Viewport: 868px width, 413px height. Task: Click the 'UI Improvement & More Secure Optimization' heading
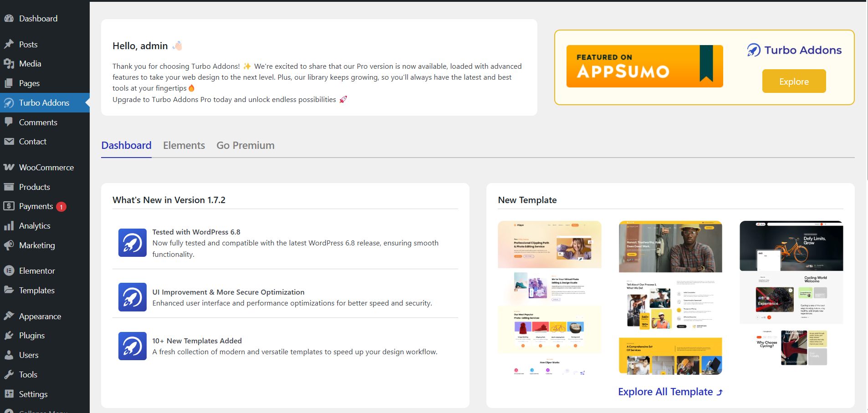click(x=228, y=292)
